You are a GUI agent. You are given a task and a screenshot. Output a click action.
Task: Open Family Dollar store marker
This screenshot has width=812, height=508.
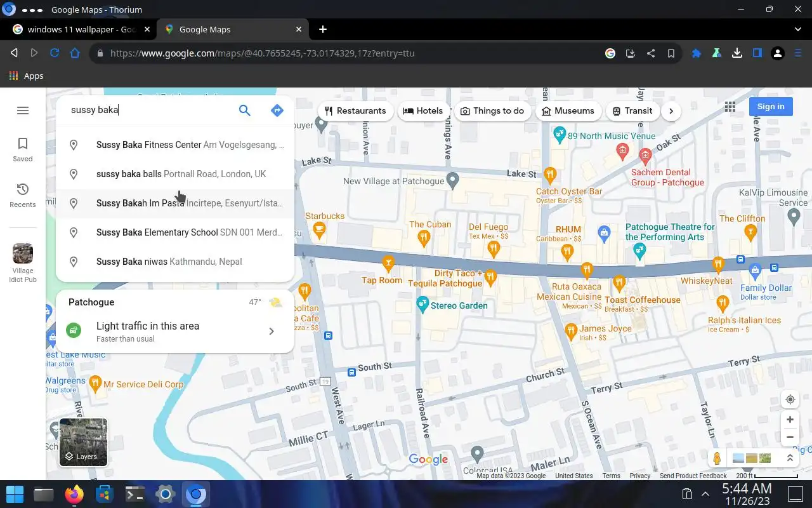755,273
